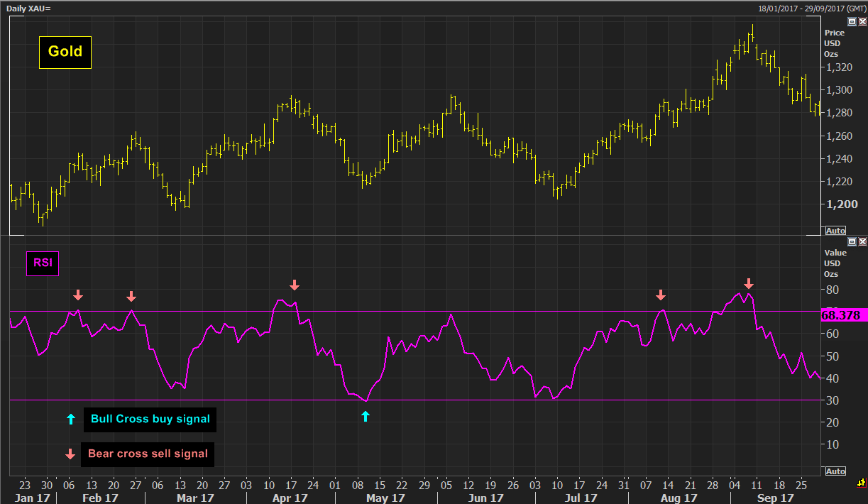Click the Daily XAU= instrument title
868x504 pixels.
(29, 7)
